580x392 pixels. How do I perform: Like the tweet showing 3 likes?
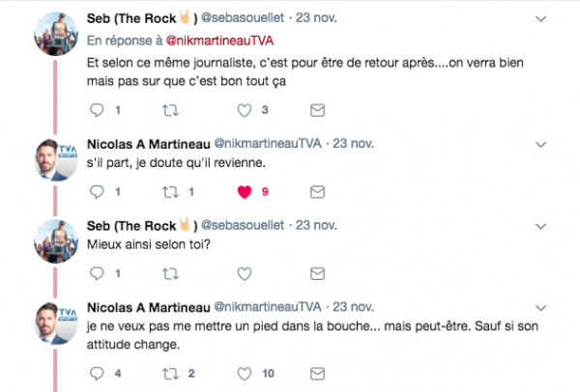tap(243, 110)
